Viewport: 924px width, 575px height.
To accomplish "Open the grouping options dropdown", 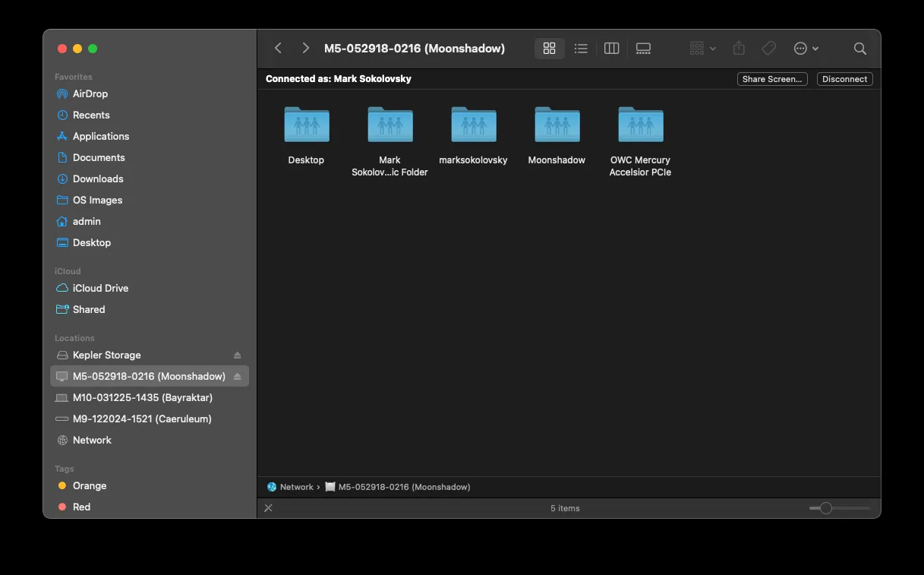I will pyautogui.click(x=702, y=48).
